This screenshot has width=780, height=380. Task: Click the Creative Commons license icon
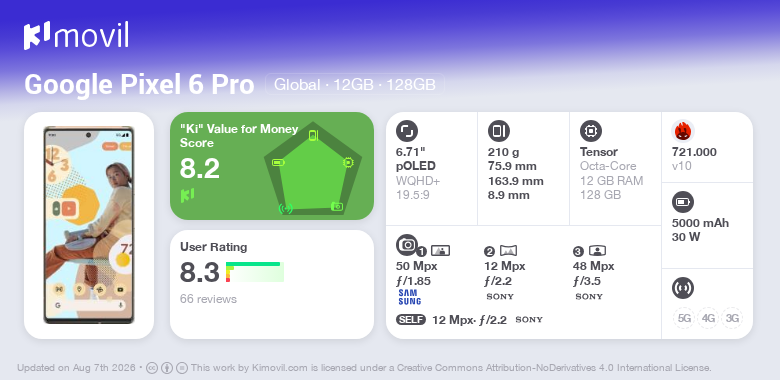[x=152, y=368]
